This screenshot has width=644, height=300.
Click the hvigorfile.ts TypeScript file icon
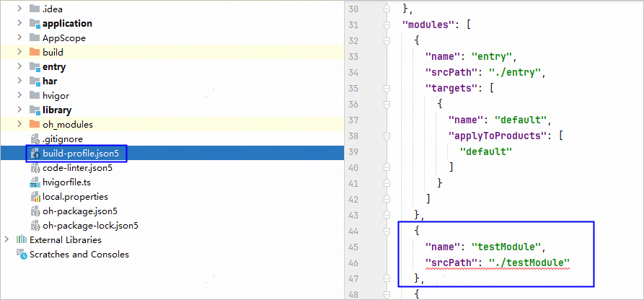(35, 182)
